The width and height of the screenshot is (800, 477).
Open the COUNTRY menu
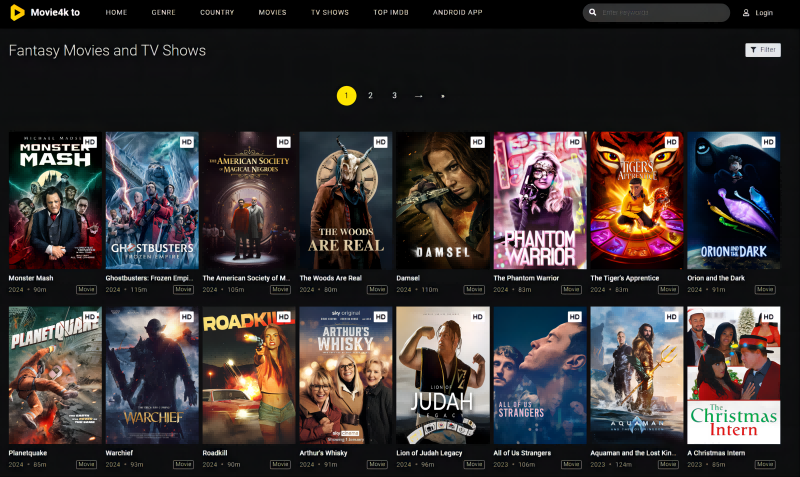tap(217, 12)
